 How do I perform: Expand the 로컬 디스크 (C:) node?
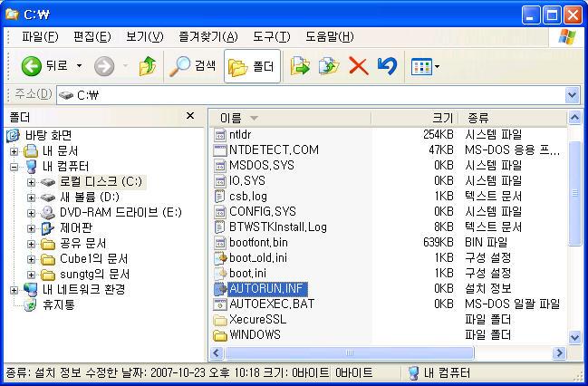point(31,182)
